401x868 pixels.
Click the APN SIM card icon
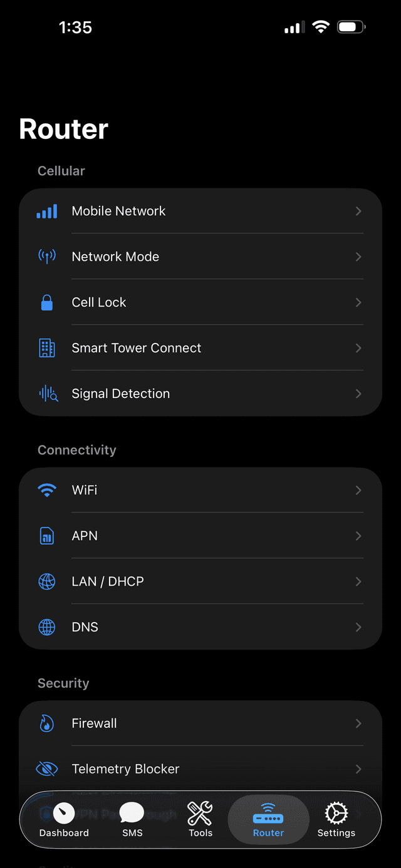pos(46,536)
